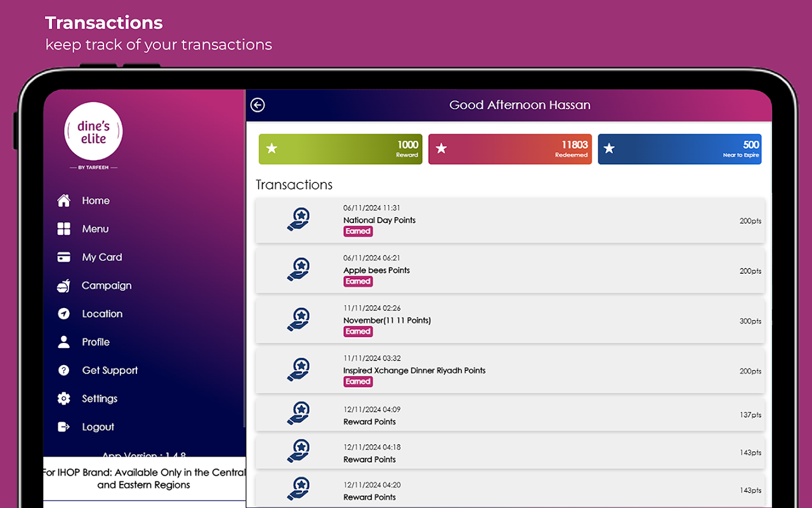This screenshot has height=508, width=812.
Task: Click the 11/11/2024 03:32 timestamp
Action: tap(372, 359)
